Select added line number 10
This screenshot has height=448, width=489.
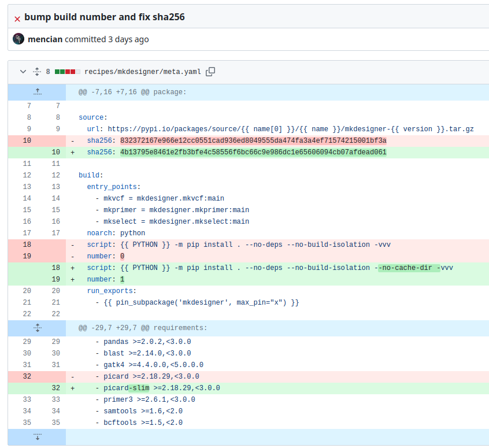coord(56,152)
